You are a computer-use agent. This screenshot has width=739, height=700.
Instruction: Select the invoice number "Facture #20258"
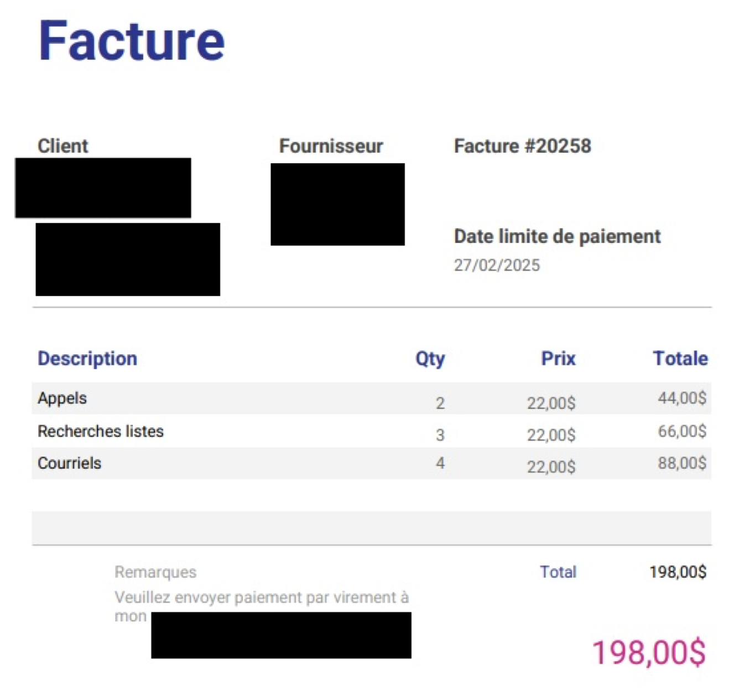point(522,146)
